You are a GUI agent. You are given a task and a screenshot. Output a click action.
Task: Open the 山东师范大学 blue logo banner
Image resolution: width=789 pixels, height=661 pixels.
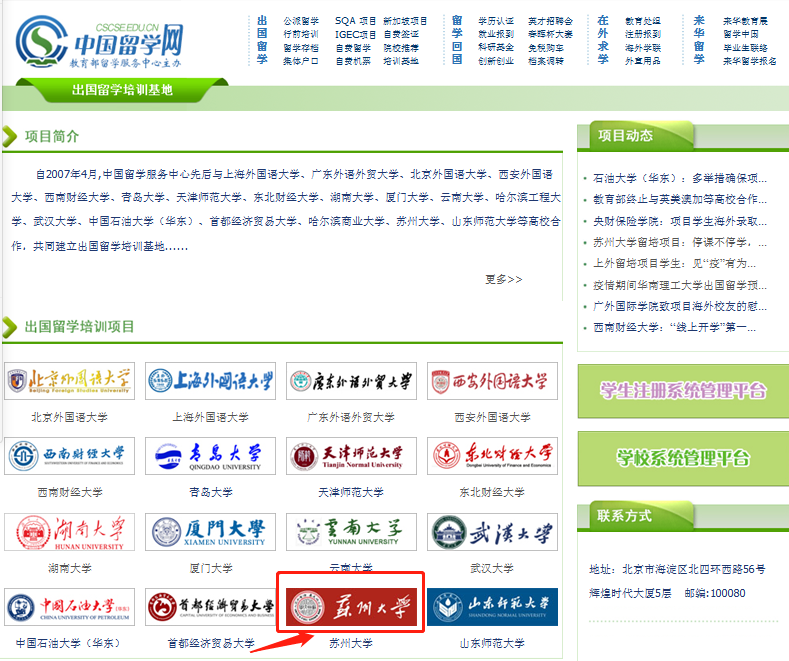click(492, 607)
